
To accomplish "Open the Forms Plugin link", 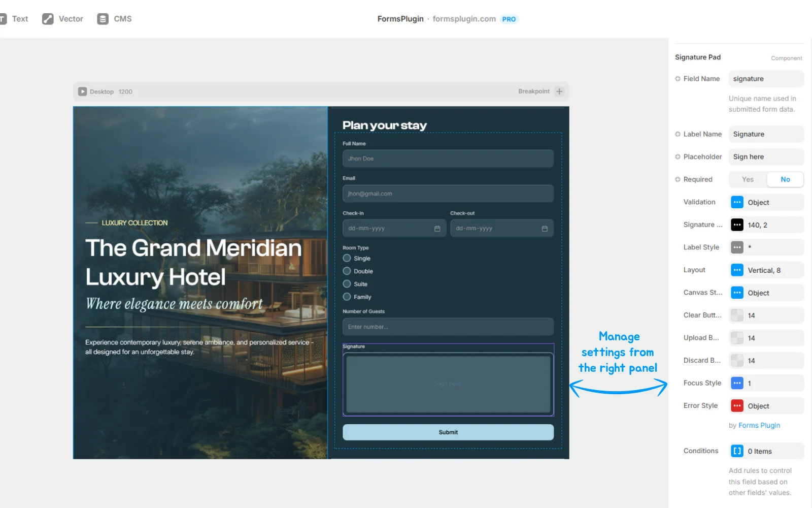I will (759, 425).
